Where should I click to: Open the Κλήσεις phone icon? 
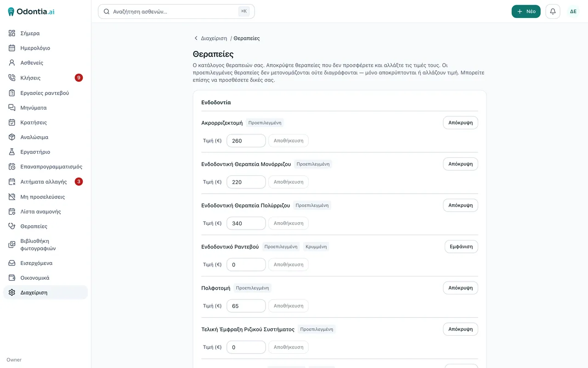point(12,78)
